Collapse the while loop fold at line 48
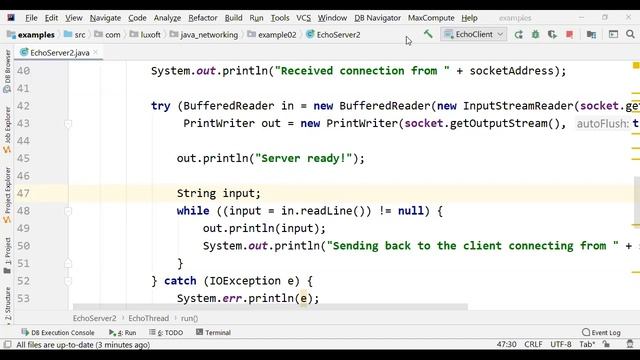This screenshot has height=360, width=640. (x=68, y=211)
